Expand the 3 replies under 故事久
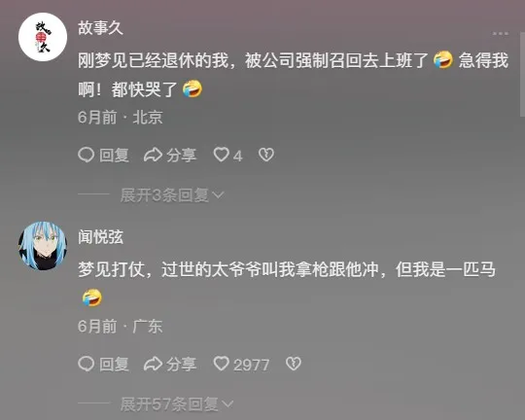 [x=172, y=194]
